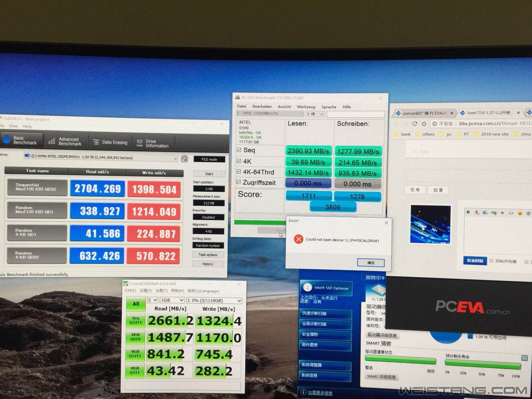Toggle the Zugriffszeit checkbox

pos(239,182)
